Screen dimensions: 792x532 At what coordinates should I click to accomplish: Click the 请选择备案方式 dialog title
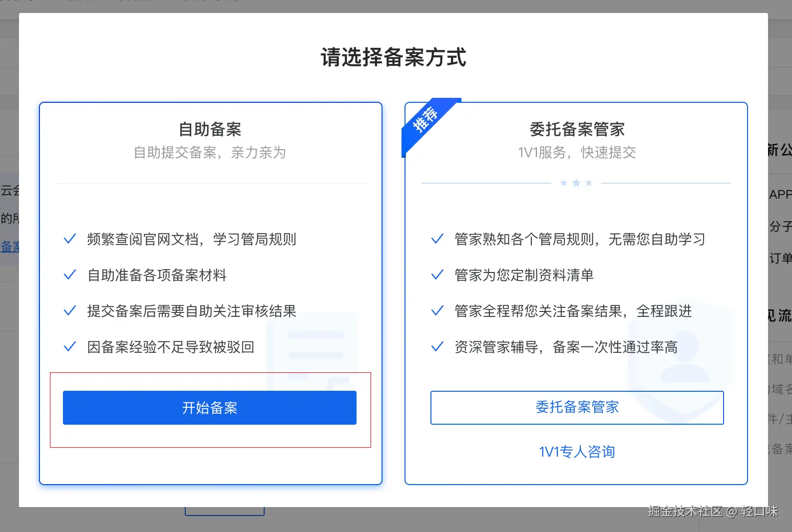[x=394, y=57]
